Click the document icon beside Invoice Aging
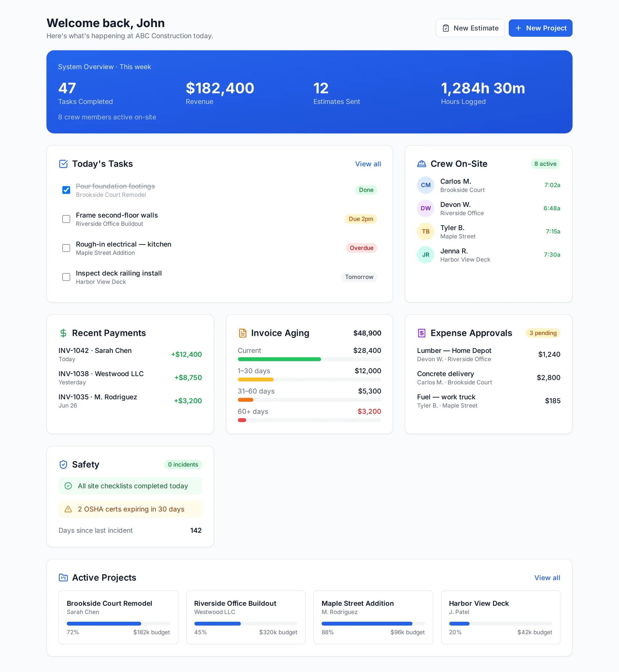This screenshot has height=672, width=619. (242, 333)
